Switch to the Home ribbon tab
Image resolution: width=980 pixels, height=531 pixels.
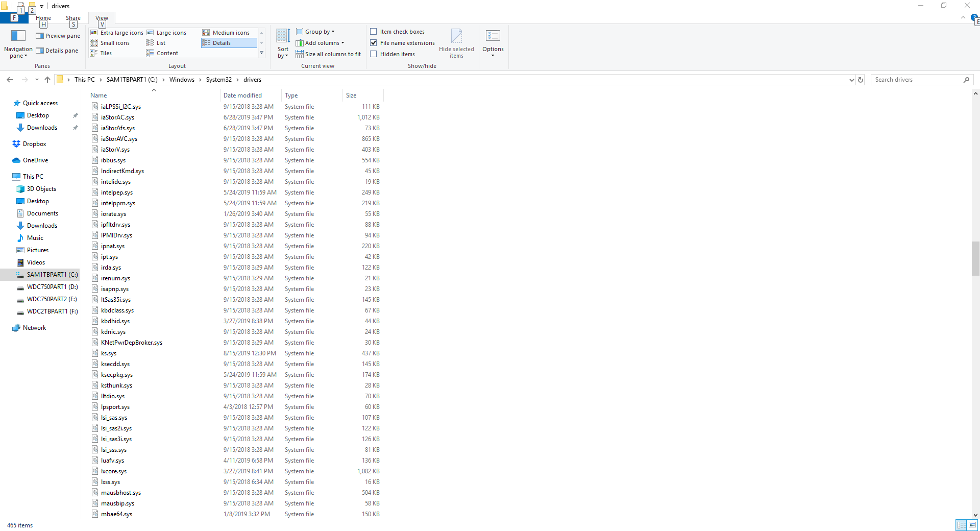click(x=43, y=18)
